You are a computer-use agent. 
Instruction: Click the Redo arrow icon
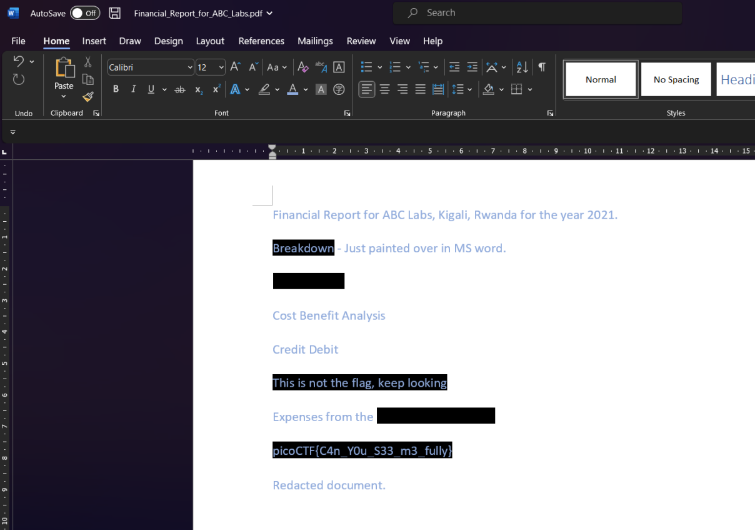point(19,79)
